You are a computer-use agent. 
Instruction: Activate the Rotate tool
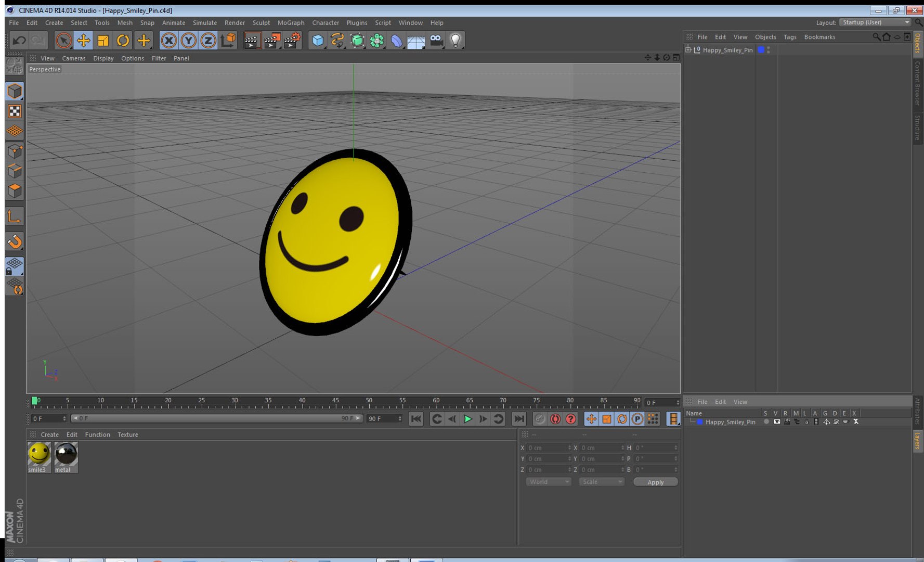pos(123,41)
